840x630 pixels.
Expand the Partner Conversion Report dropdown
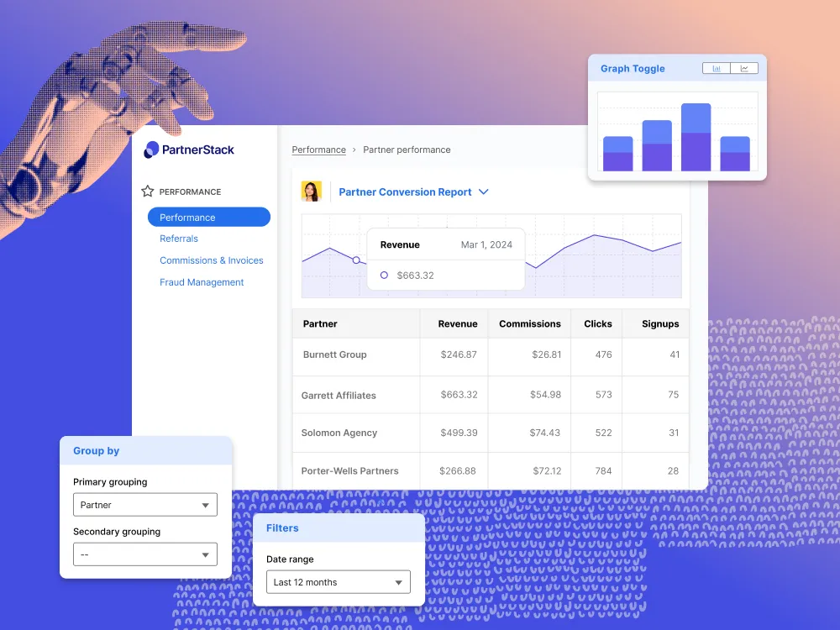click(x=484, y=192)
